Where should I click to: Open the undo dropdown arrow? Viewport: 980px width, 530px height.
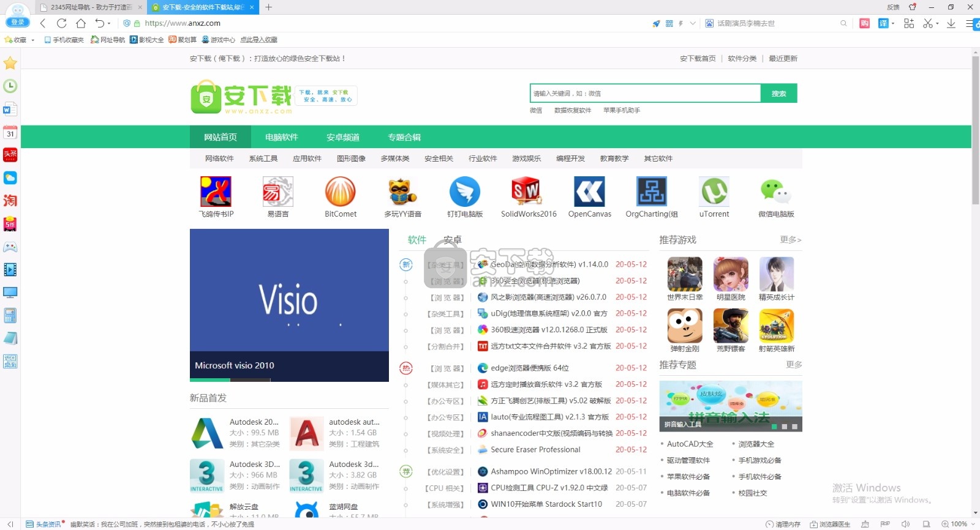click(109, 23)
